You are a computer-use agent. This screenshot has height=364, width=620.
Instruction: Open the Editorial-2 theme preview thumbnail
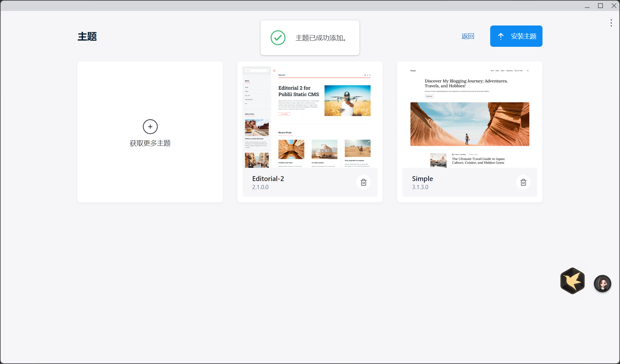(310, 117)
